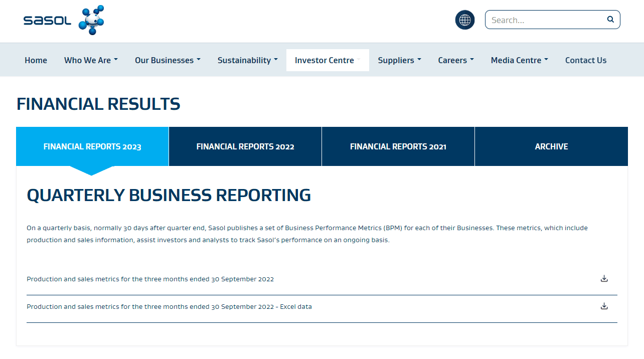Screen dimensions: 644x359
Task: Expand the Media Centre menu
Action: (x=520, y=60)
